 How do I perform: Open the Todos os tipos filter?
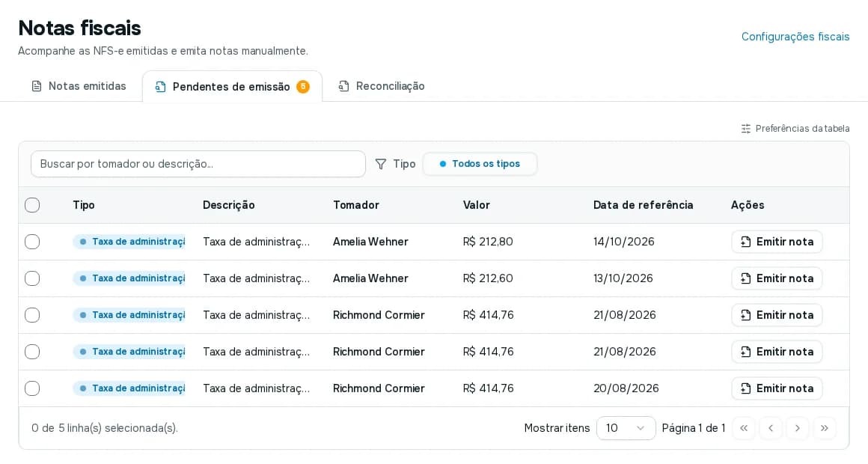click(480, 164)
